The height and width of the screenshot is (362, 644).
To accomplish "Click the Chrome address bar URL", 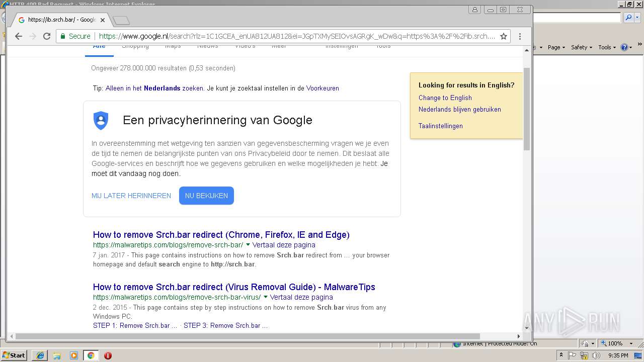I will pos(297,36).
